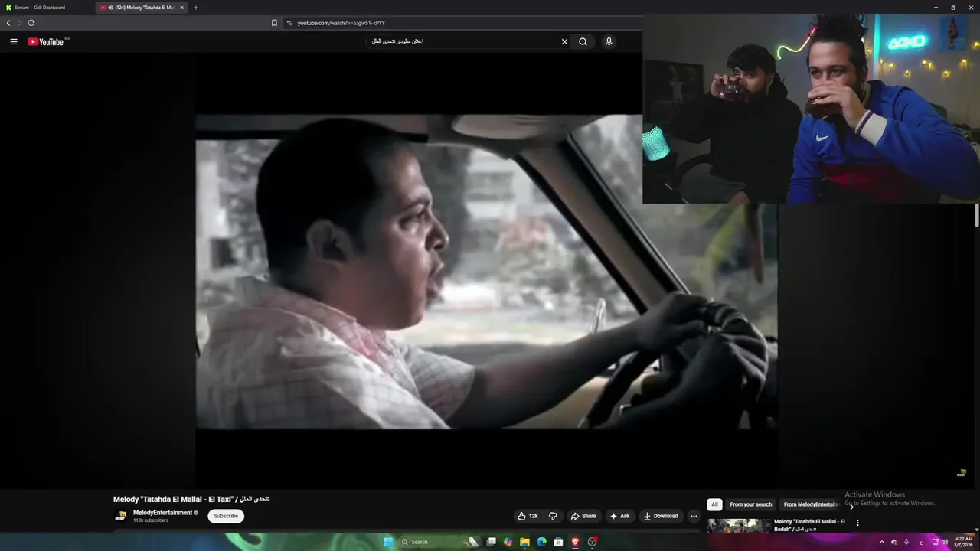Share this video
The image size is (980, 551).
click(583, 516)
